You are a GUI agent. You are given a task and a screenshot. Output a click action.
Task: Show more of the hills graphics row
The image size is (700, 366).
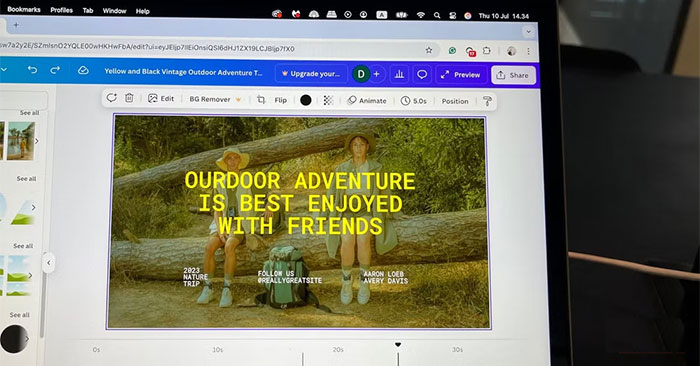(33, 208)
